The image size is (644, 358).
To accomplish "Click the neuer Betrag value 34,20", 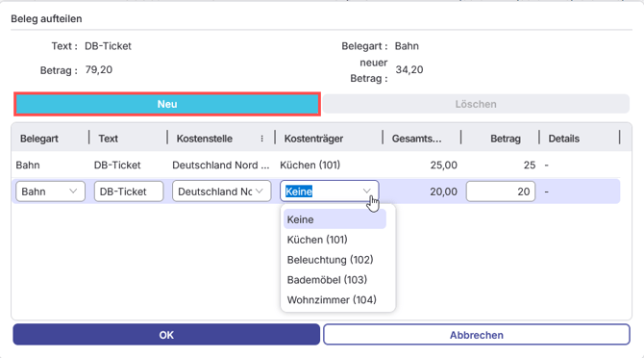I will [x=409, y=69].
